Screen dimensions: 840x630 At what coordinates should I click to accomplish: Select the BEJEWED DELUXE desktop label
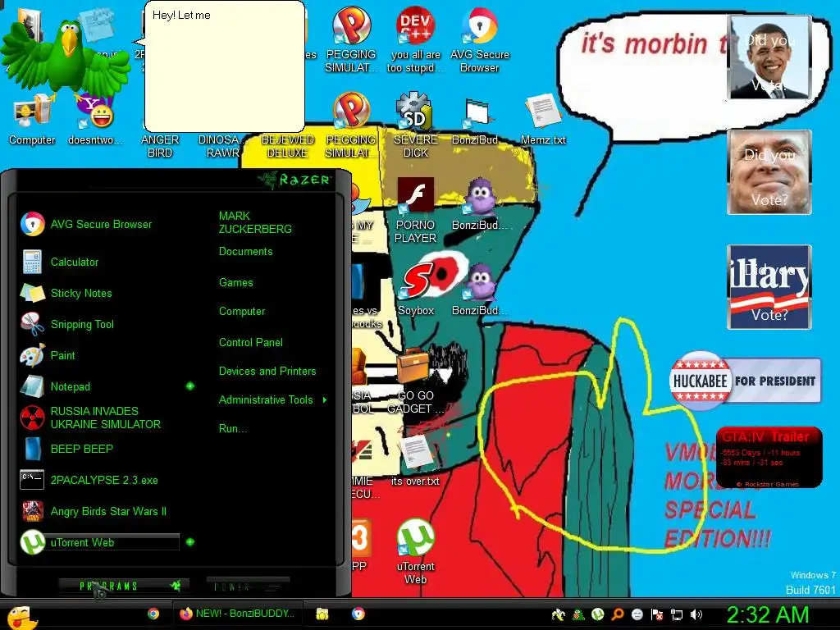pyautogui.click(x=288, y=146)
